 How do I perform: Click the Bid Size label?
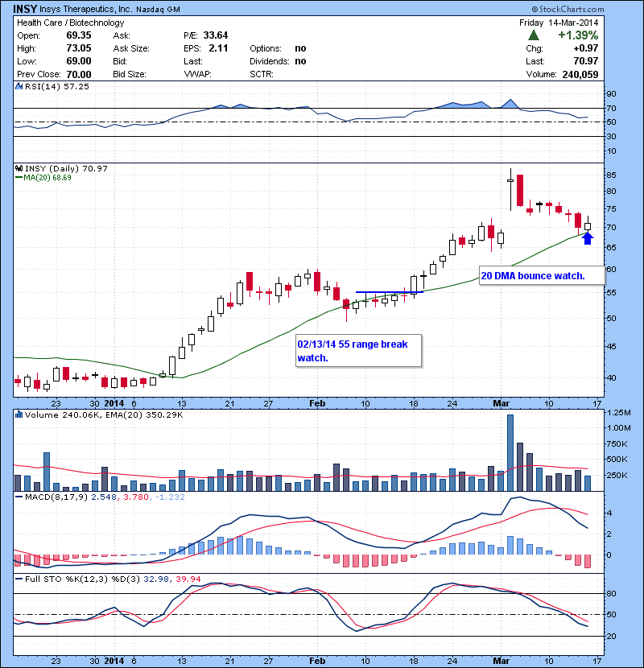130,74
